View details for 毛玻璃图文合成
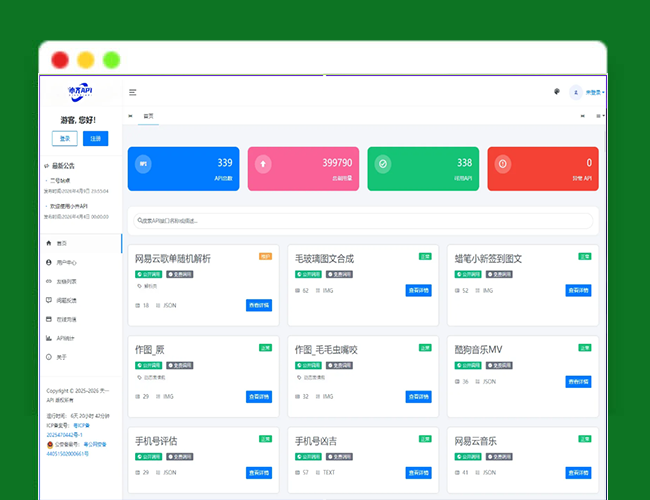 click(x=418, y=290)
